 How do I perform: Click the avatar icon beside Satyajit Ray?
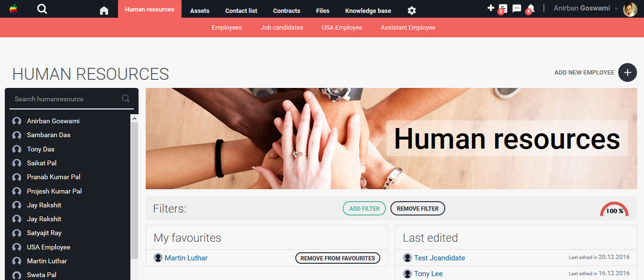coord(17,233)
